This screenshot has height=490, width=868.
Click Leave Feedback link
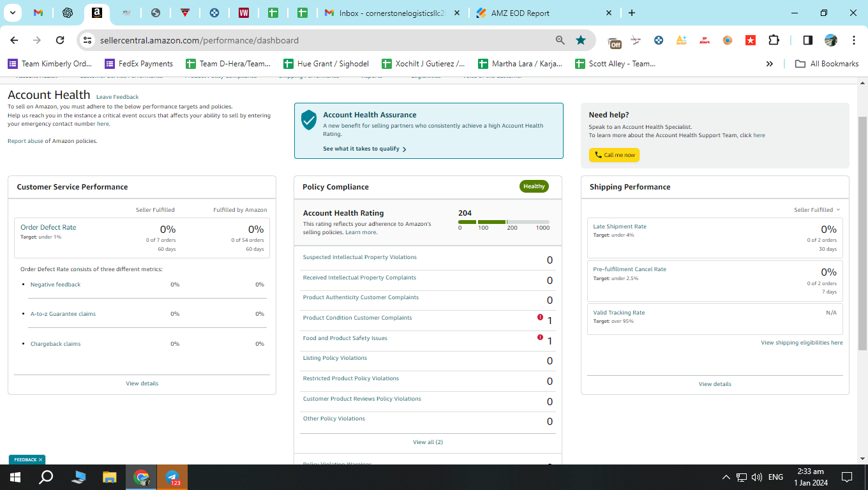[x=117, y=97]
